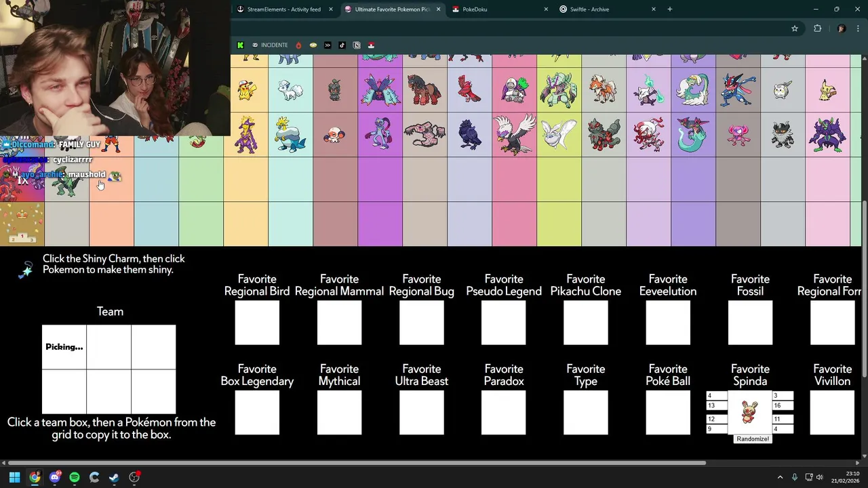Click the Spinda input field showing 12

pyautogui.click(x=716, y=419)
